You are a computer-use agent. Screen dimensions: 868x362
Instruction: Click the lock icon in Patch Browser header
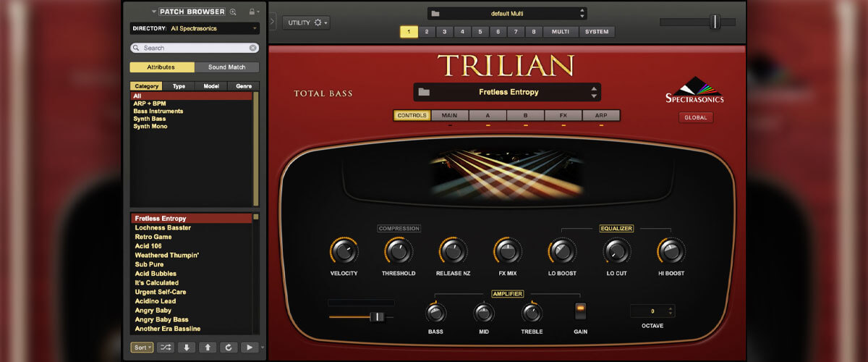[x=251, y=12]
